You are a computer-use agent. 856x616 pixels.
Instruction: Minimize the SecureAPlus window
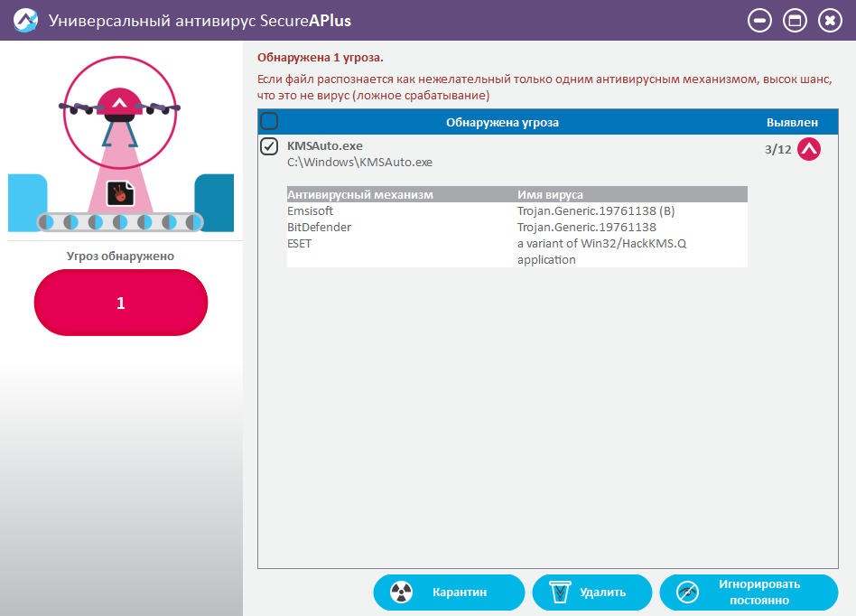pyautogui.click(x=759, y=21)
